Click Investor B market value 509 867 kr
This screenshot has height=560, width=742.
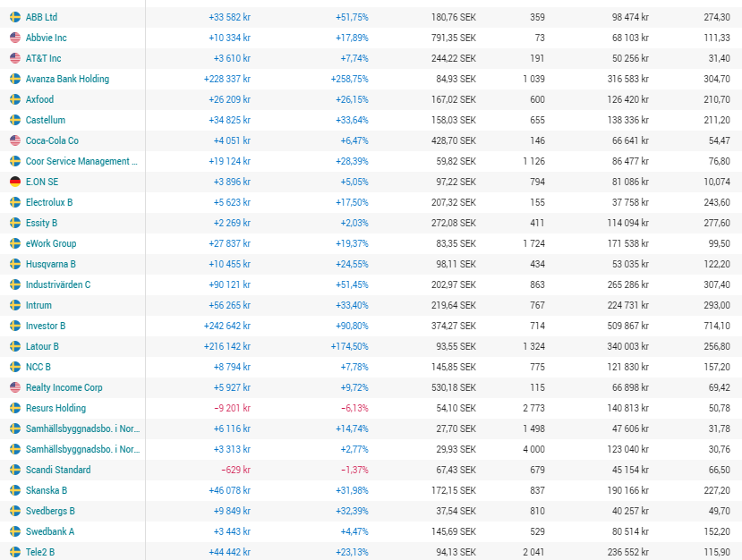point(628,326)
